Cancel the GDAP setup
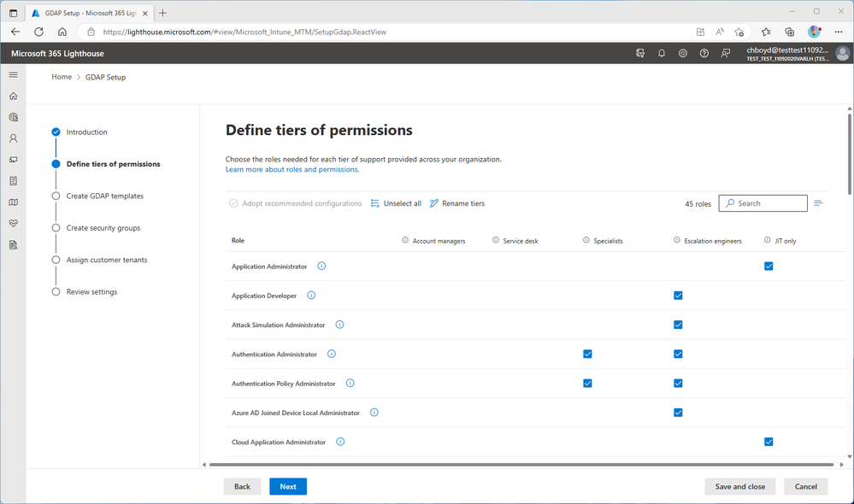Image resolution: width=854 pixels, height=504 pixels. click(806, 487)
